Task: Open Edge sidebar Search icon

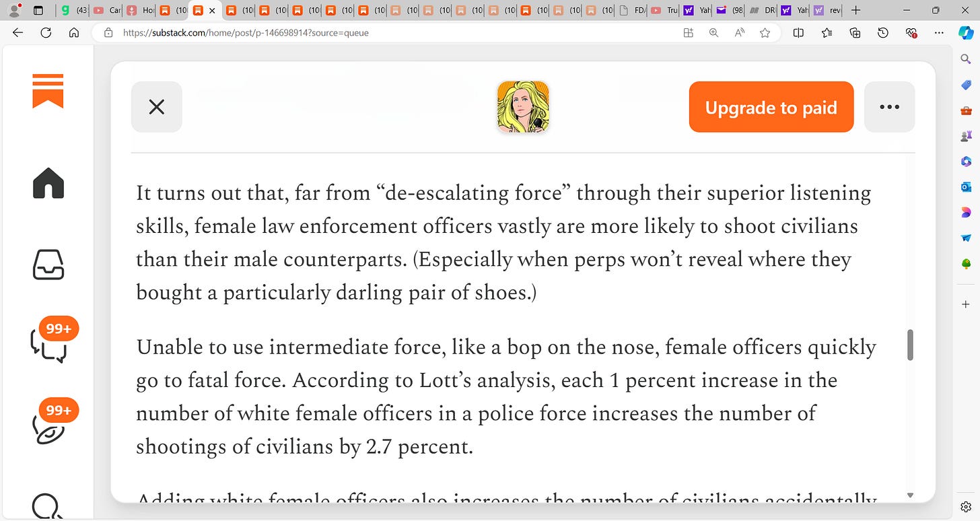Action: pyautogui.click(x=966, y=60)
